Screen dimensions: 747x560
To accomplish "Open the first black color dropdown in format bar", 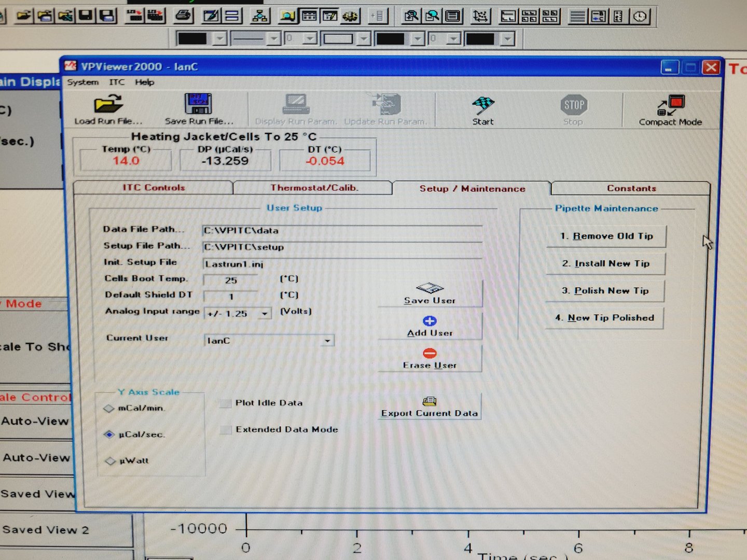I will coord(220,39).
